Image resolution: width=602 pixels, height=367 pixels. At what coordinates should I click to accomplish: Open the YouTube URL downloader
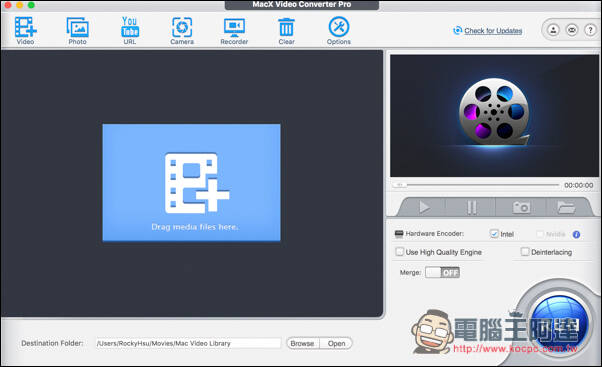tap(130, 31)
